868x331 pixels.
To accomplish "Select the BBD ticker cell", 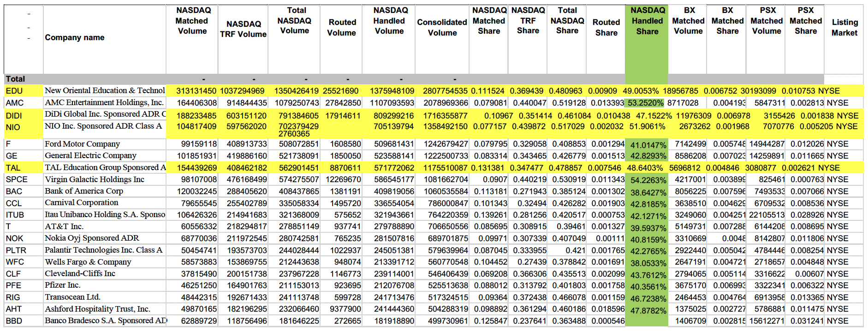I will coord(14,321).
